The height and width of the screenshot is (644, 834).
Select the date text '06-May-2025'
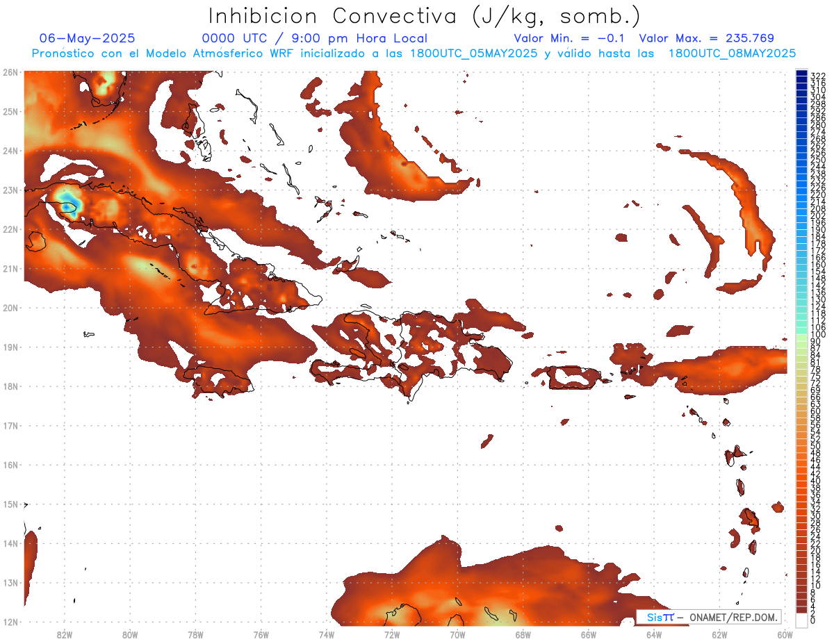tap(87, 38)
